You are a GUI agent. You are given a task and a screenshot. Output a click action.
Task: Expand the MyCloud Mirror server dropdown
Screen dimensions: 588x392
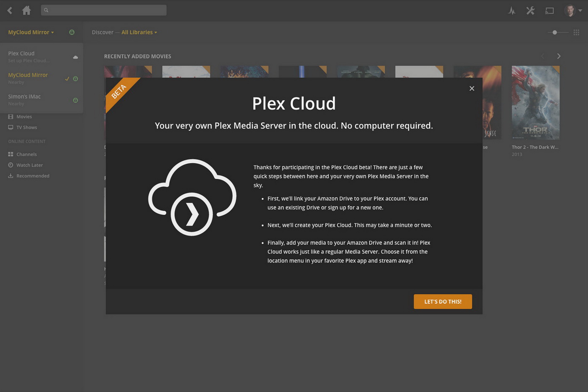[31, 32]
